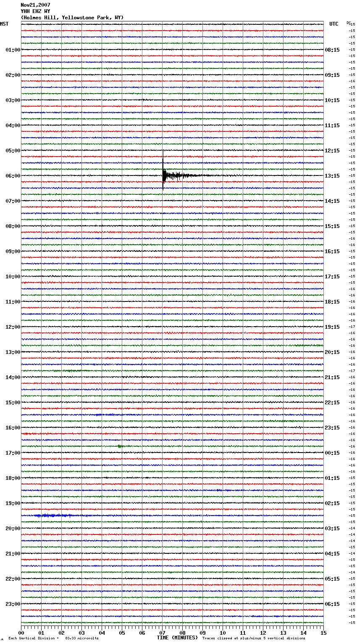Select the 00:15 UTC time label
This screenshot has width=357, height=644.
[332, 453]
